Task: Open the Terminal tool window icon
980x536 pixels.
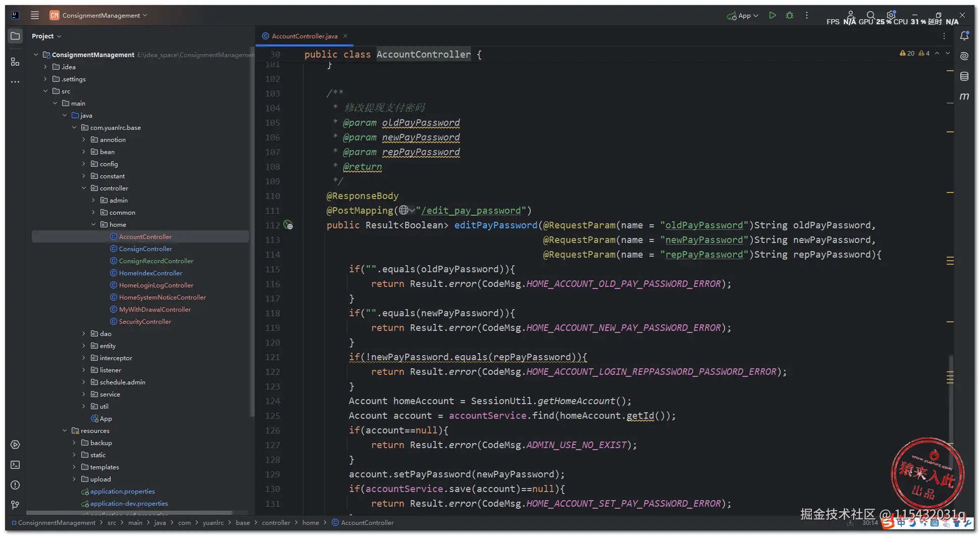Action: pyautogui.click(x=15, y=465)
